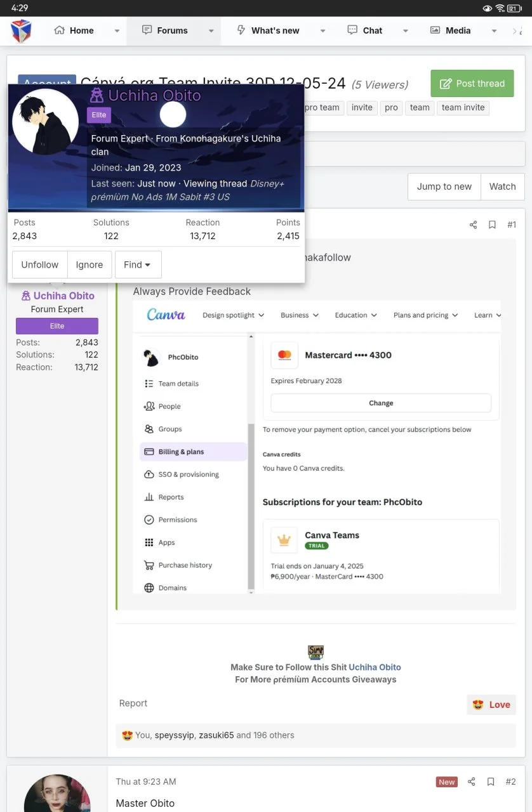Expand the Media dropdown arrow
Screen dimensions: 532x812
point(494,30)
